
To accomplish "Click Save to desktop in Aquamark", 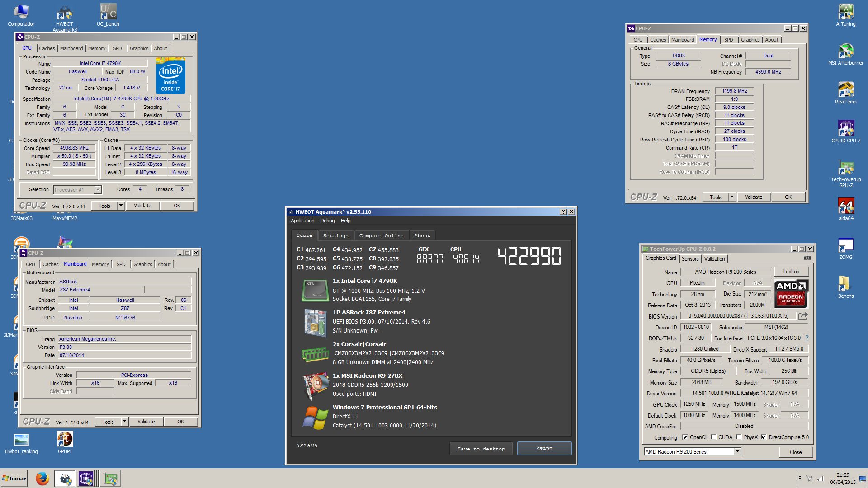I will pos(481,449).
